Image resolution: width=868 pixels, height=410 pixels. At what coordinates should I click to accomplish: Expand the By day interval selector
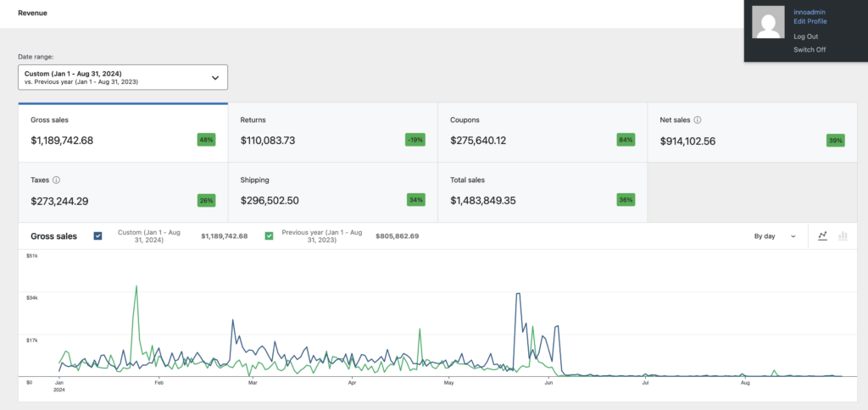pos(775,236)
